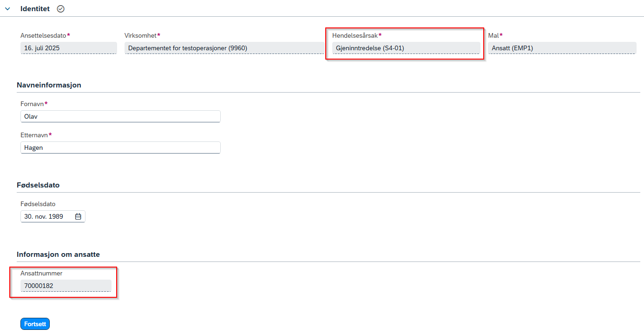
Task: Click the Ansettelsesdato label
Action: pyautogui.click(x=44, y=35)
